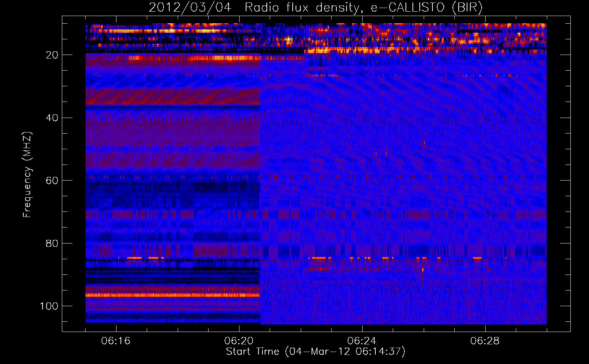Click the 40 MHz frequency tick label
The height and width of the screenshot is (364, 589).
(52, 118)
